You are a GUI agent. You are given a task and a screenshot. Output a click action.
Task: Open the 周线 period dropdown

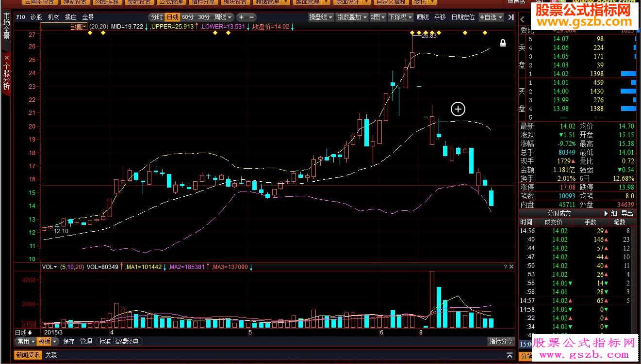point(224,17)
